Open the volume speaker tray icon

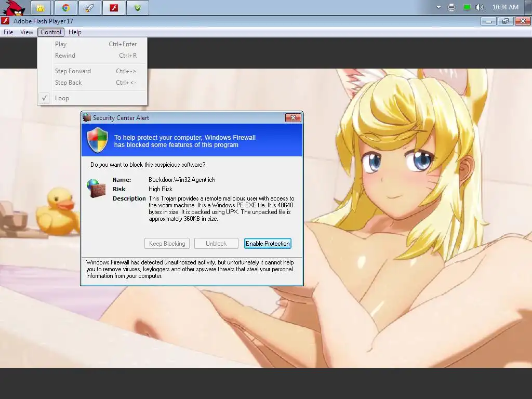[x=479, y=7]
